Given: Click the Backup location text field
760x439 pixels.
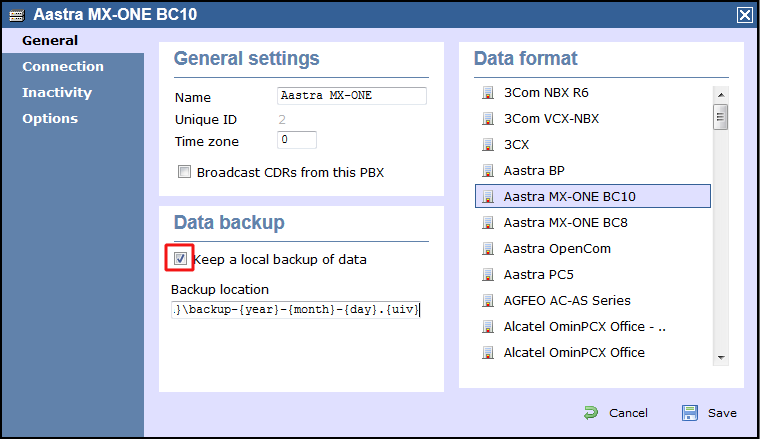Looking at the screenshot, I should point(296,310).
